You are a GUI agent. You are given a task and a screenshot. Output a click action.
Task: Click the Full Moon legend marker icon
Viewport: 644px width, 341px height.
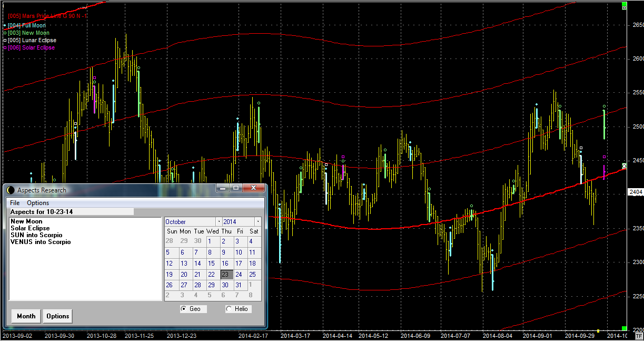[x=5, y=25]
